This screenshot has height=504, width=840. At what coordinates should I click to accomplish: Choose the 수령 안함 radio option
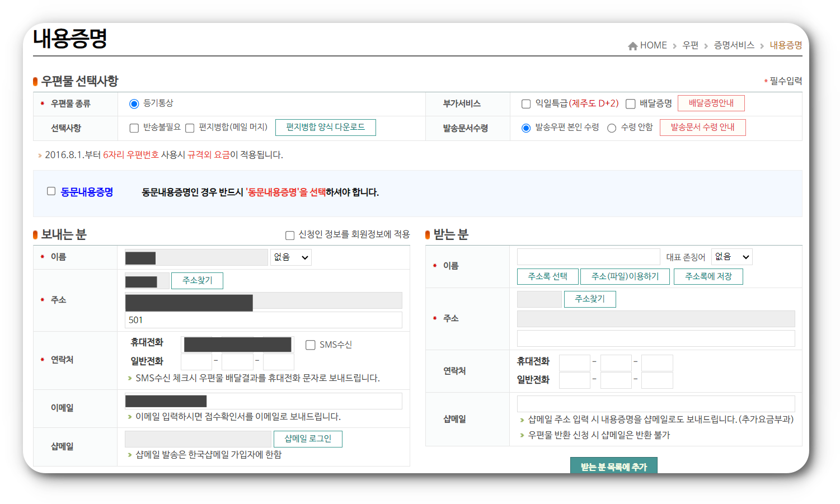pyautogui.click(x=611, y=128)
